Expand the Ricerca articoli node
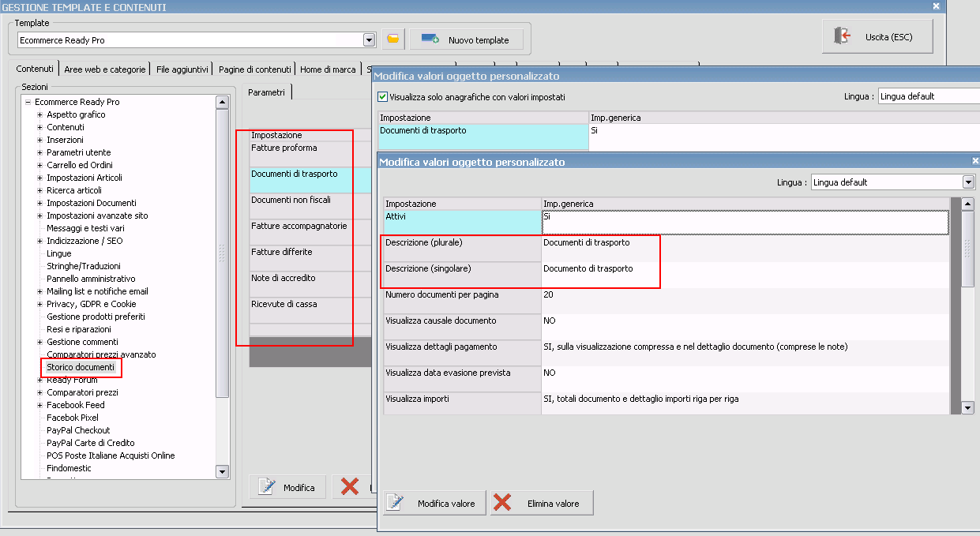Viewport: 980px width, 536px height. [39, 190]
